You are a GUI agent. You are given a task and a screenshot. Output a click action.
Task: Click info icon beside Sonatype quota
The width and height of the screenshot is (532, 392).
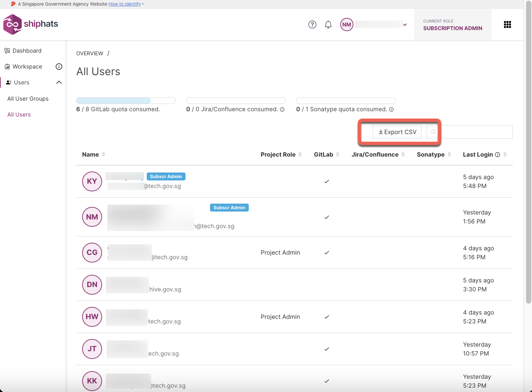point(391,110)
